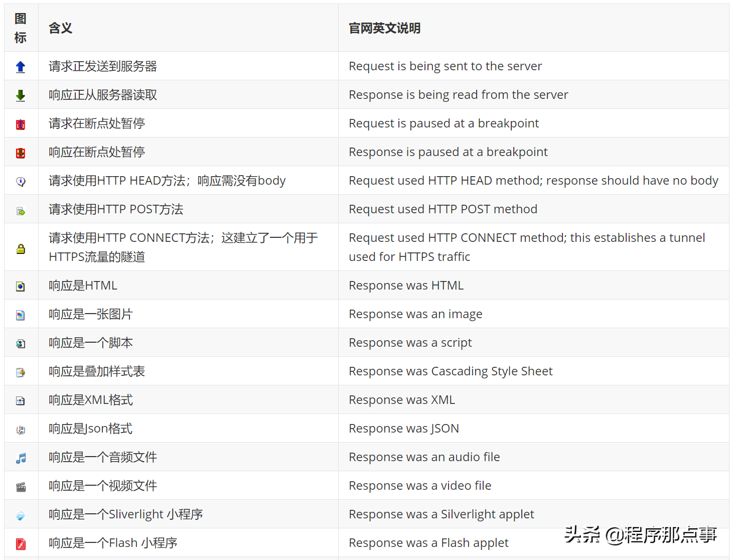Screen dimensions: 733x560
Task: Click the script response icon
Action: 21,342
